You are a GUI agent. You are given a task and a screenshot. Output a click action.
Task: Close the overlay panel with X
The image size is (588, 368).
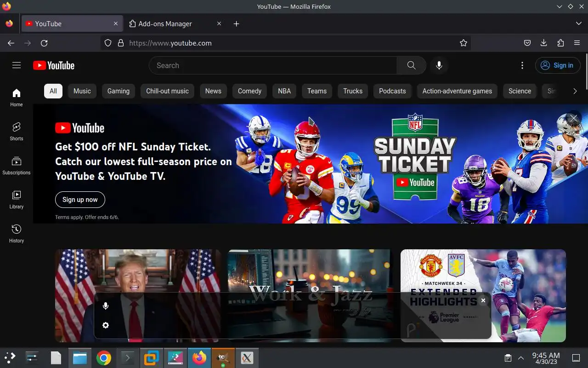pyautogui.click(x=483, y=300)
